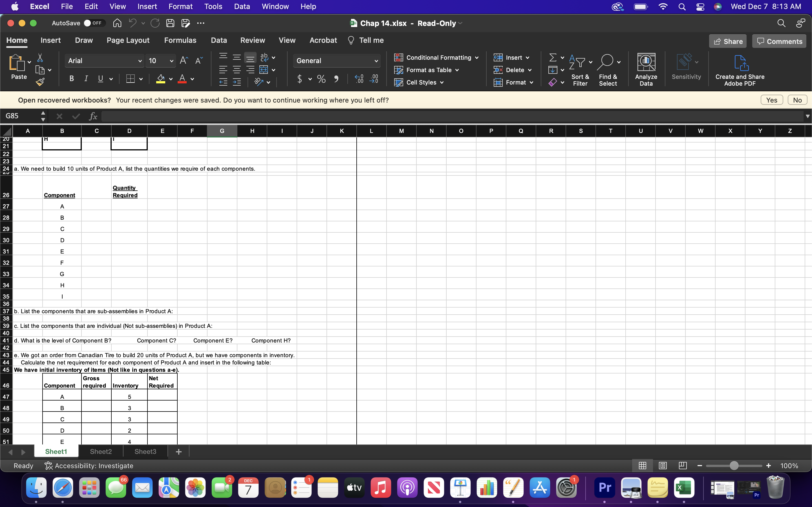
Task: Click the Cut scissors icon
Action: pyautogui.click(x=40, y=58)
